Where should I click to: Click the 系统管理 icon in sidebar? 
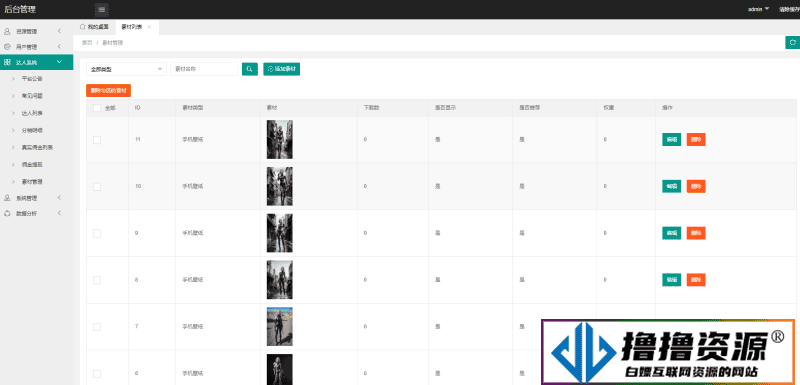[7, 198]
